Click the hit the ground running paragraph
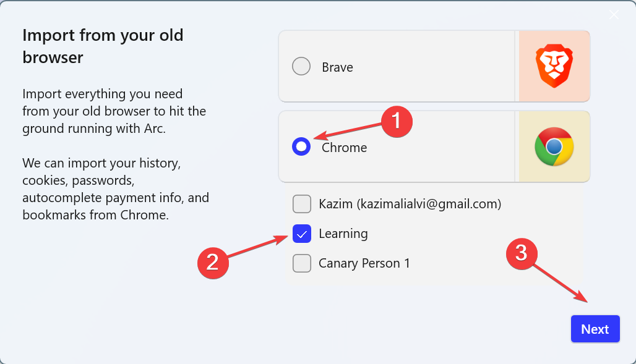Viewport: 636px width, 364px height. click(114, 111)
